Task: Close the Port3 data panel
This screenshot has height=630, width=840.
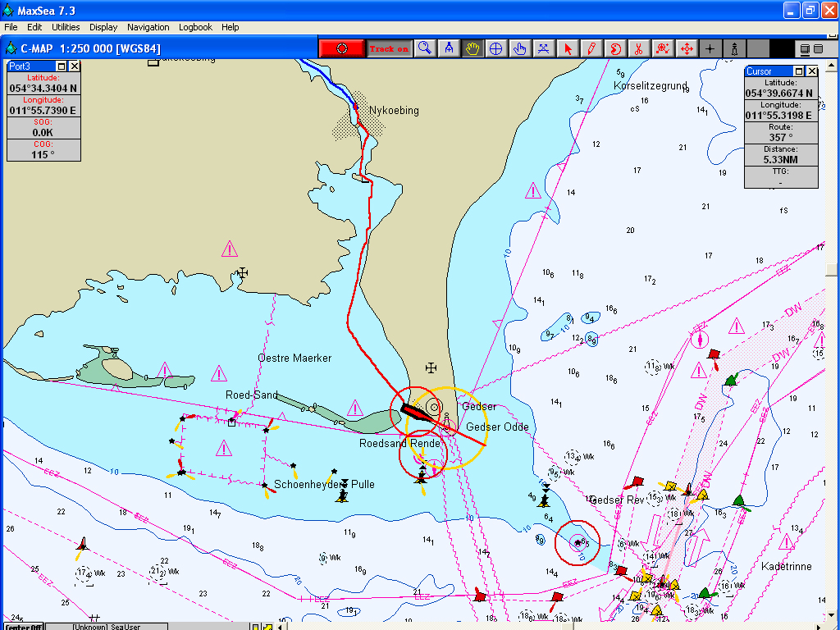Action: [x=75, y=66]
